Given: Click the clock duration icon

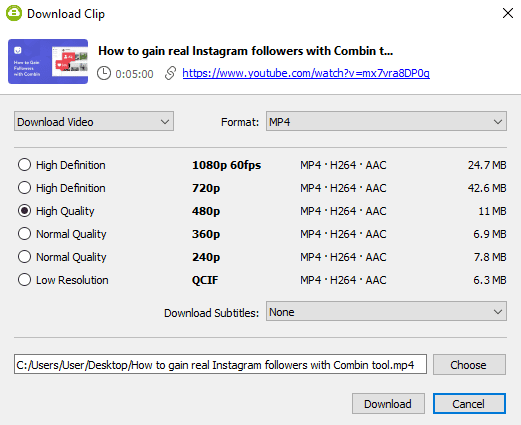Looking at the screenshot, I should click(x=104, y=73).
